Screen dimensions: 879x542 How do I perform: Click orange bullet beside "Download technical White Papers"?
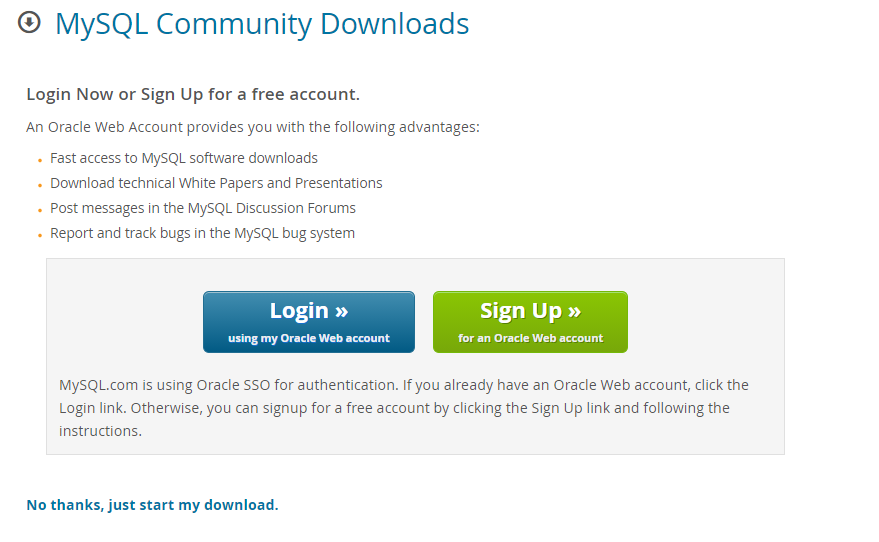point(40,186)
